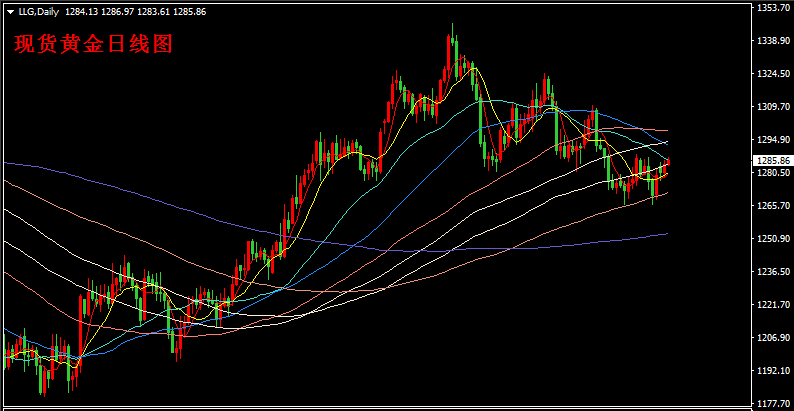Select the 1192.10 price axis label
This screenshot has width=794, height=411.
point(772,371)
